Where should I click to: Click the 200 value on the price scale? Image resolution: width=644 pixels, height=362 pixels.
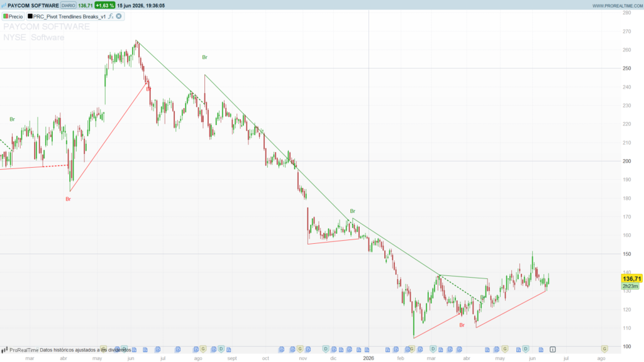627,161
